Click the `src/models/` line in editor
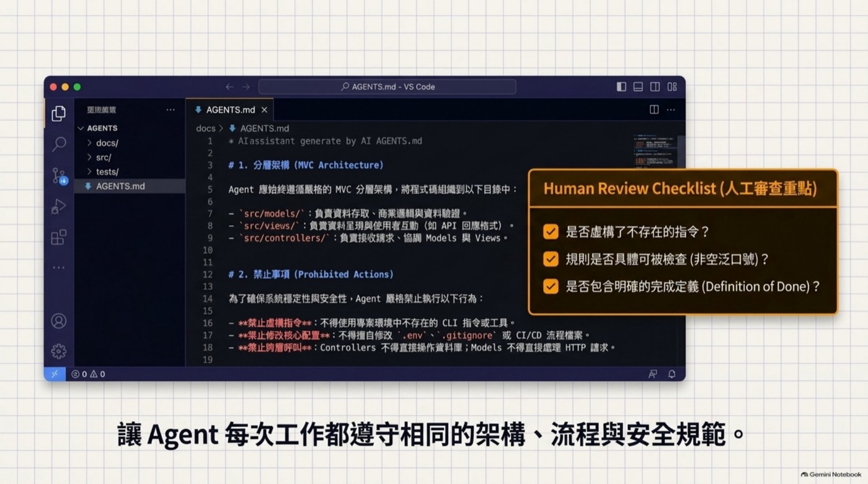The width and height of the screenshot is (868, 484). click(x=348, y=214)
